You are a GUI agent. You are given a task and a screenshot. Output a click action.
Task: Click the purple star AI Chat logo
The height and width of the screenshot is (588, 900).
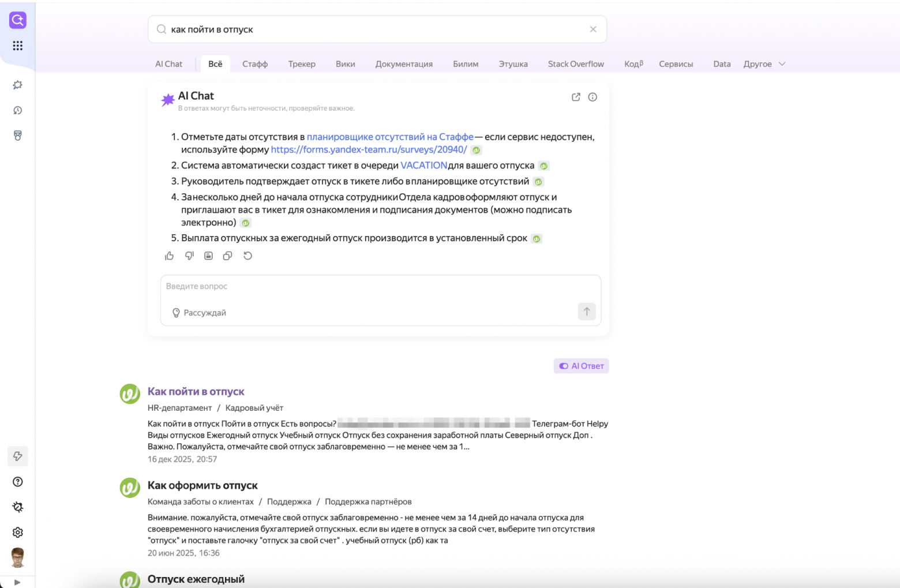tap(167, 100)
